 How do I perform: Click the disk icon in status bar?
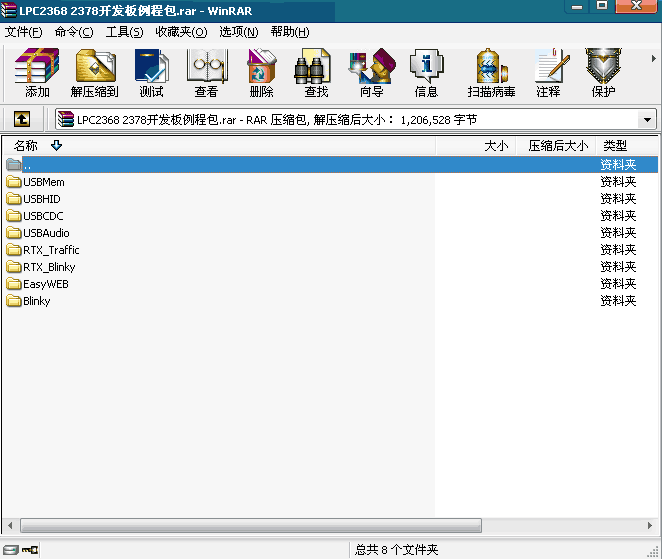(11, 550)
